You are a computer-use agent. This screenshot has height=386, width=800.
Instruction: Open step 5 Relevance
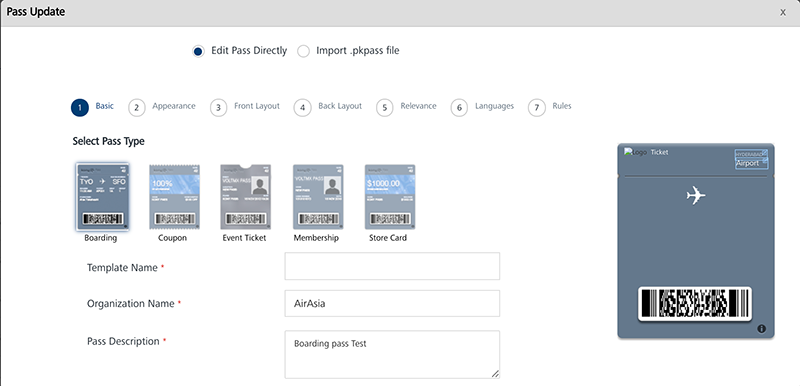click(406, 107)
